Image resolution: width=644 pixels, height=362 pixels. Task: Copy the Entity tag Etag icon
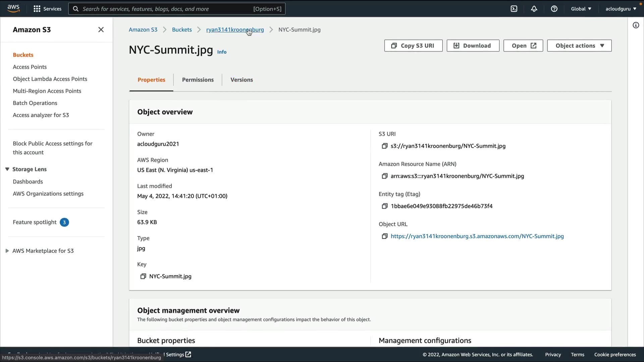[x=384, y=206]
